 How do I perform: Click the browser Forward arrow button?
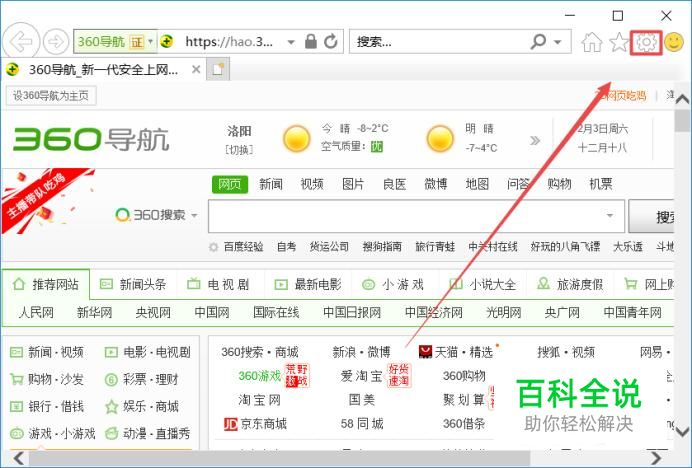56,42
